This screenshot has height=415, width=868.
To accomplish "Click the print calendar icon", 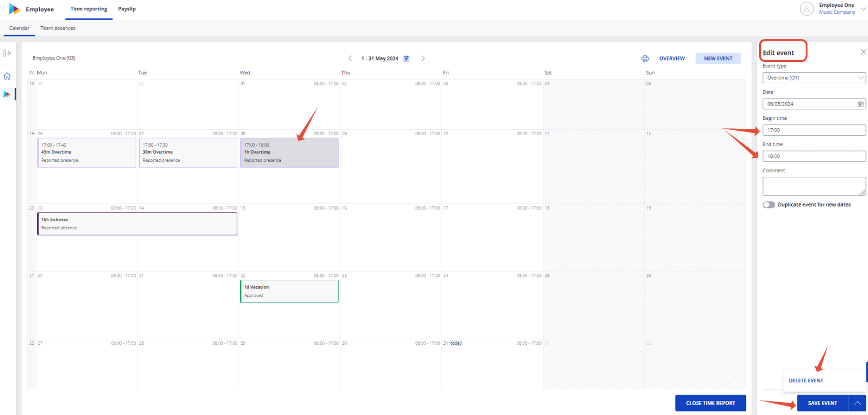I will tap(645, 58).
